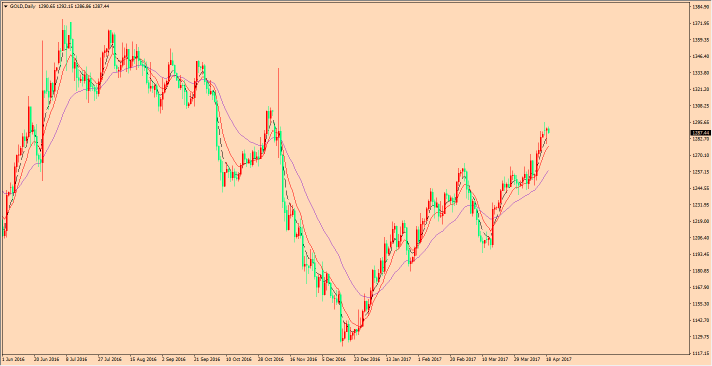Click the small triangle before GOLD,Daily
This screenshot has height=366, width=712.
(5, 6)
